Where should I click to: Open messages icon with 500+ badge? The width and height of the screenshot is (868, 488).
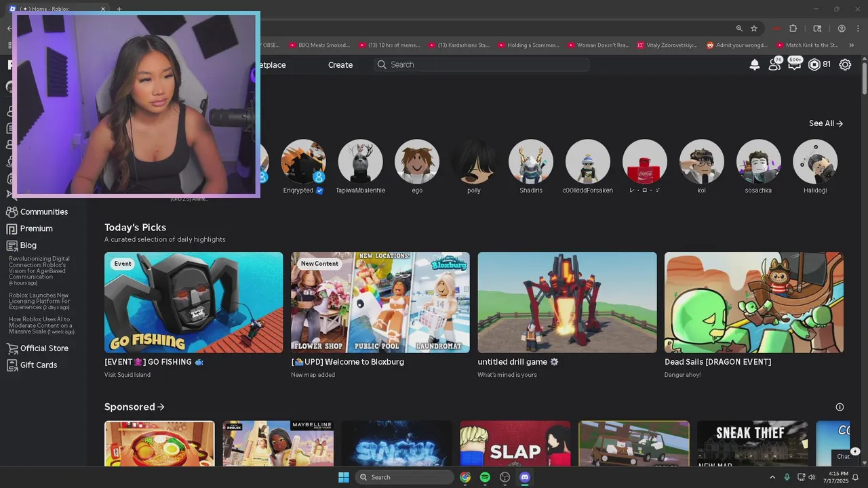point(795,64)
